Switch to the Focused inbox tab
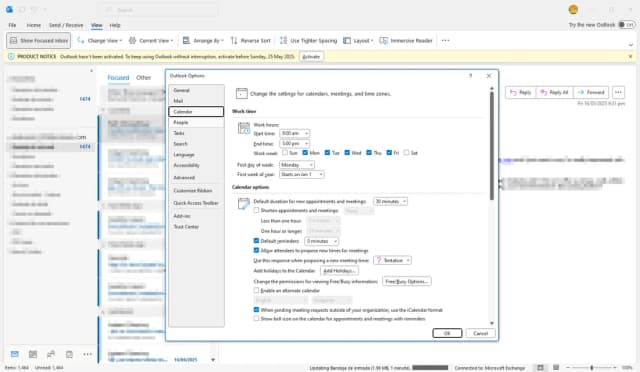The width and height of the screenshot is (640, 372). 118,78
